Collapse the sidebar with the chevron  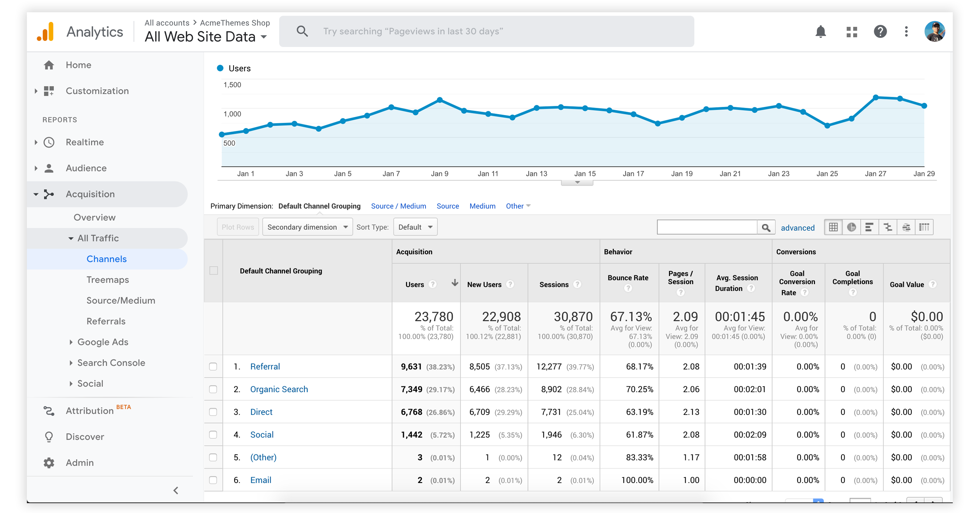coord(176,490)
